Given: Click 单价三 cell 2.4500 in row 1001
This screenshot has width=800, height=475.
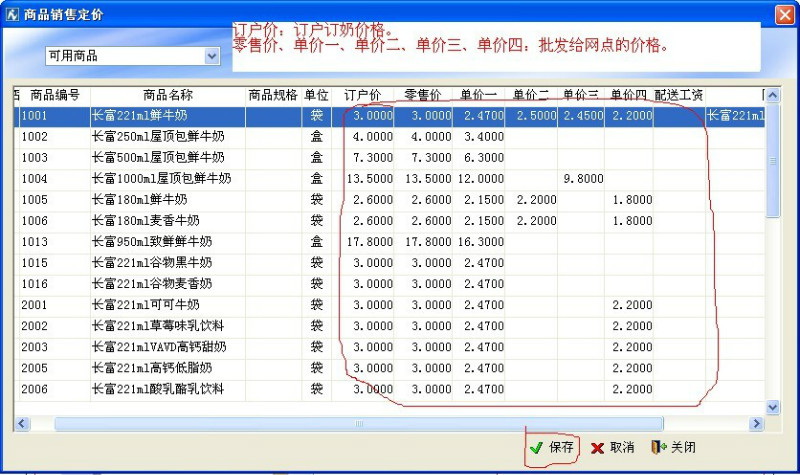Looking at the screenshot, I should pos(581,116).
